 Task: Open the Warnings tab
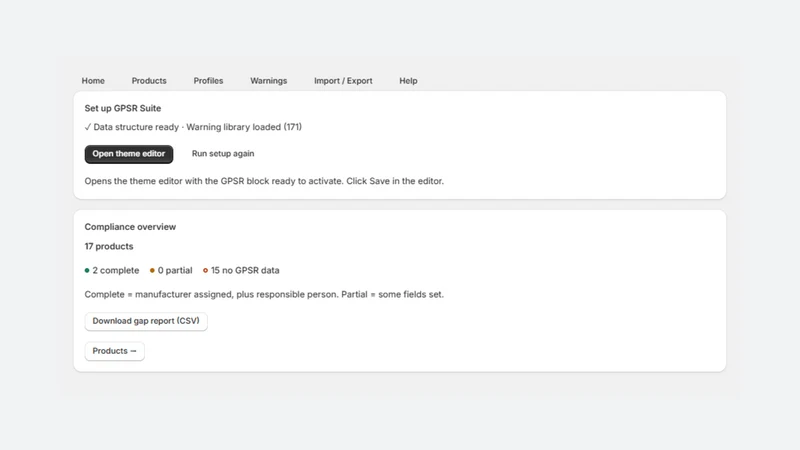[x=268, y=81]
